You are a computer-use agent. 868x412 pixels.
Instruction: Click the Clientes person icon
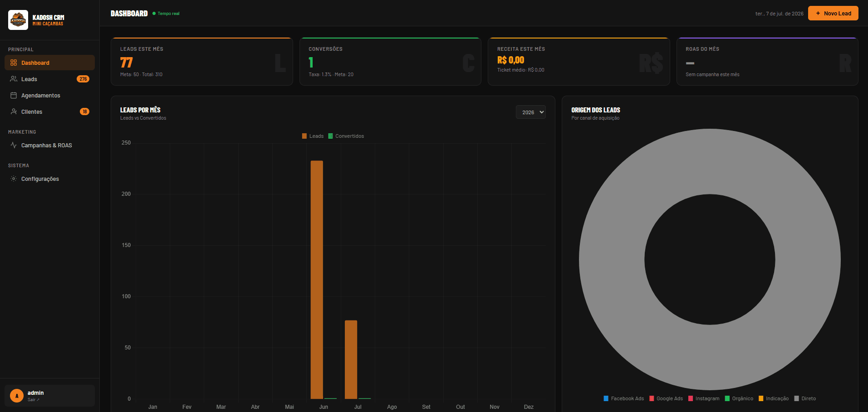coord(14,111)
